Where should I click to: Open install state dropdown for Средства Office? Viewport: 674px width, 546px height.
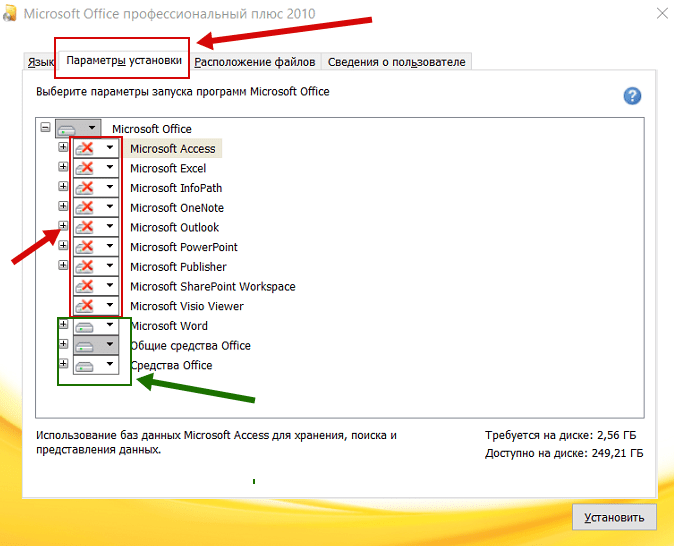pyautogui.click(x=96, y=365)
